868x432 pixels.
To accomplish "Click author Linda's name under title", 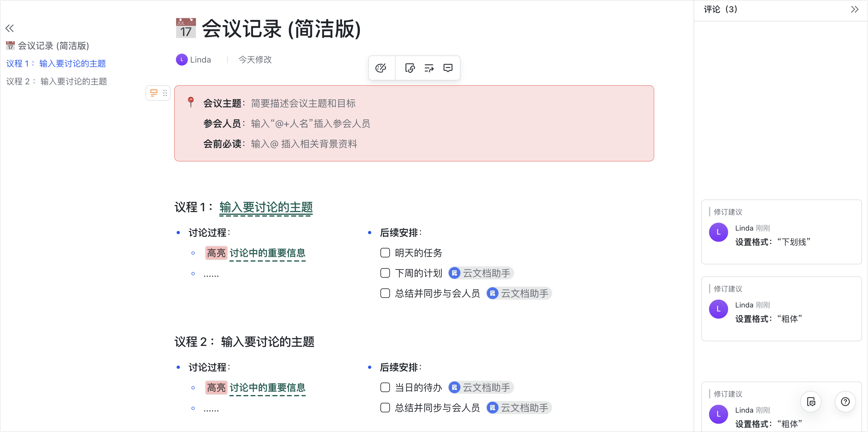I will click(x=200, y=60).
